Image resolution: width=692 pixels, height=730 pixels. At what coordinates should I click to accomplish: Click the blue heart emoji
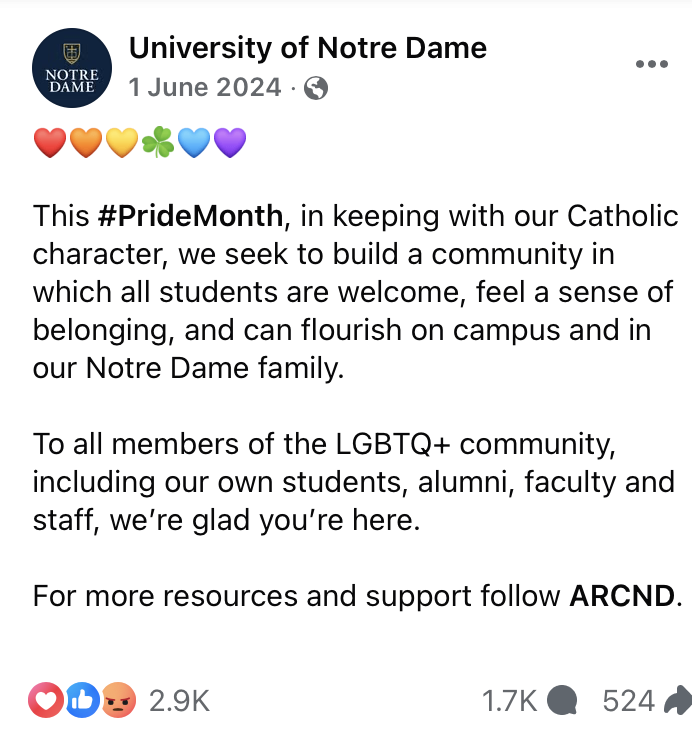193,144
